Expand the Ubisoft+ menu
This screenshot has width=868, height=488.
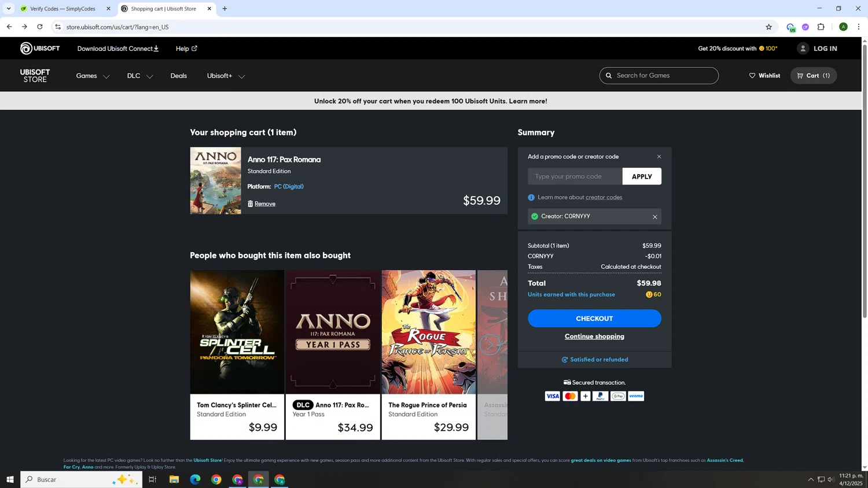point(226,76)
